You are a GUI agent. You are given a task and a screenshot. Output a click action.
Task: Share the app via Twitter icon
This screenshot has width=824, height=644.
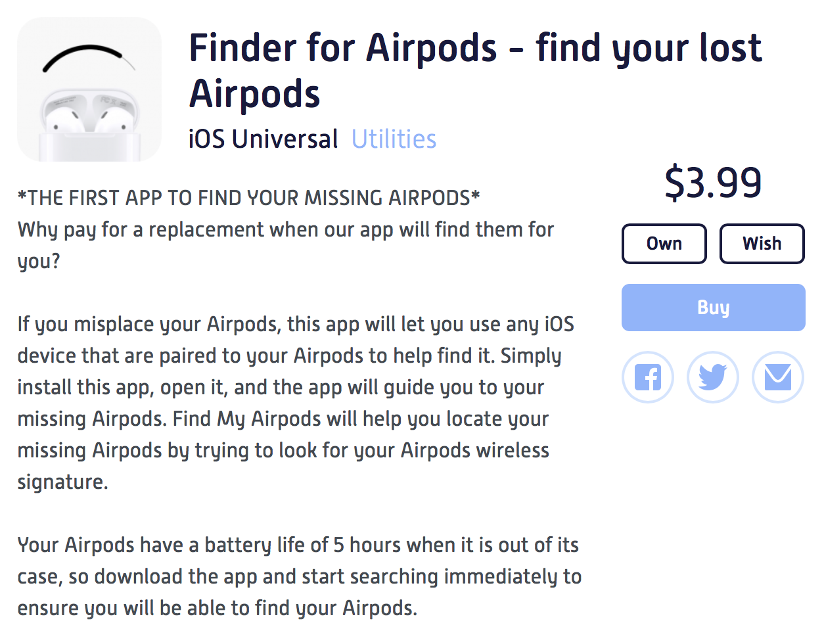click(x=713, y=377)
